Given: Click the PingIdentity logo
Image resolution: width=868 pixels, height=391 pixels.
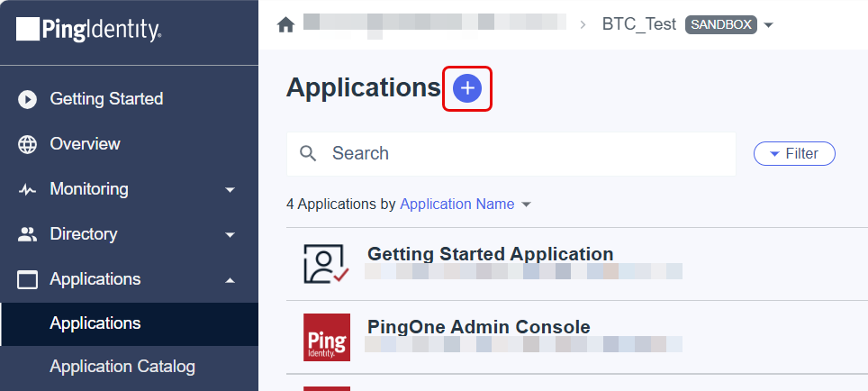Looking at the screenshot, I should 88,30.
